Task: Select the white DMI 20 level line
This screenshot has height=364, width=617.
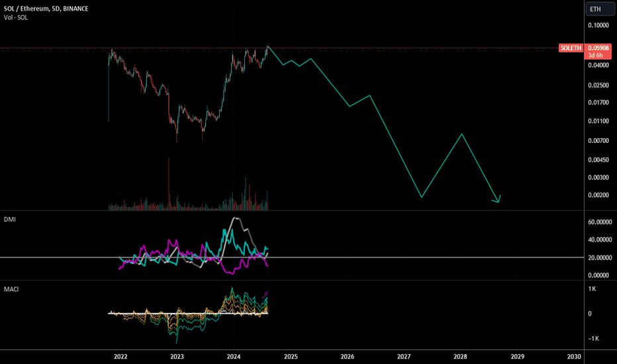Action: (292, 257)
